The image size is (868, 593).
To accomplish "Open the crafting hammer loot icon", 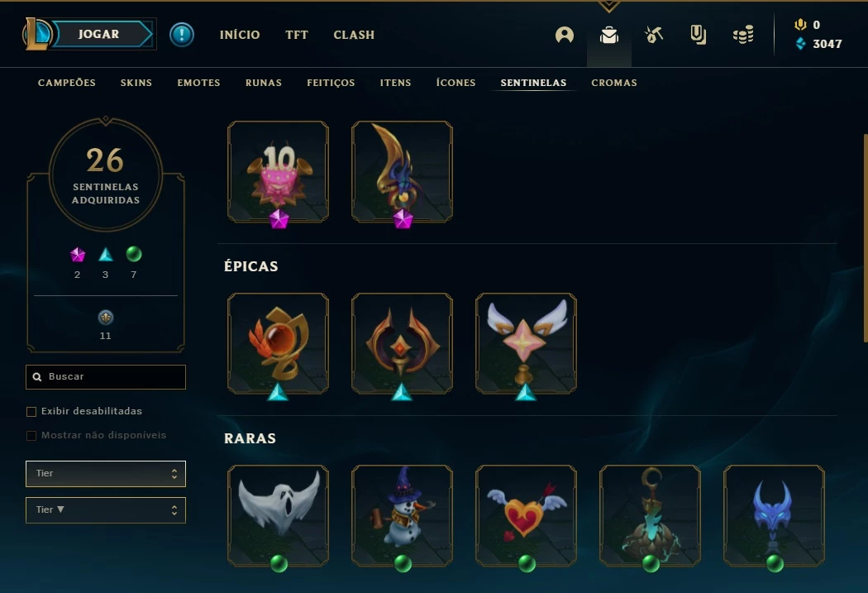I will [x=654, y=35].
